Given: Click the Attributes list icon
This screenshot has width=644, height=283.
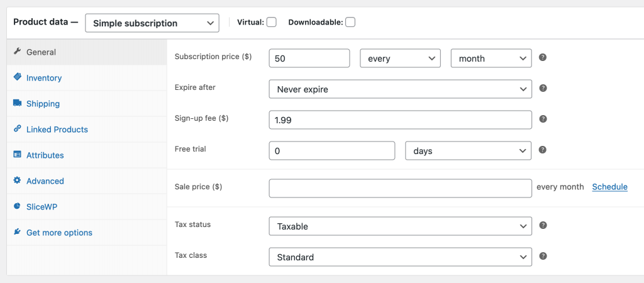Looking at the screenshot, I should (17, 155).
